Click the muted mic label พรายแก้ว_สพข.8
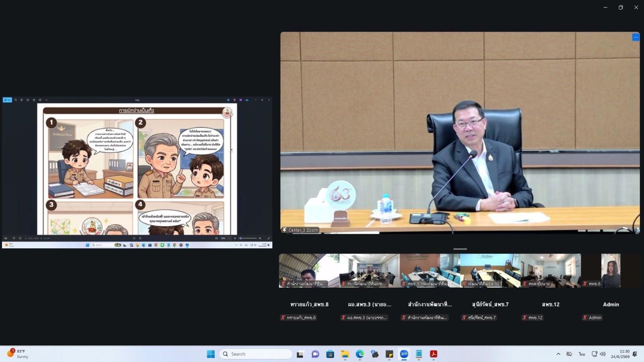The width and height of the screenshot is (644, 362). click(299, 318)
